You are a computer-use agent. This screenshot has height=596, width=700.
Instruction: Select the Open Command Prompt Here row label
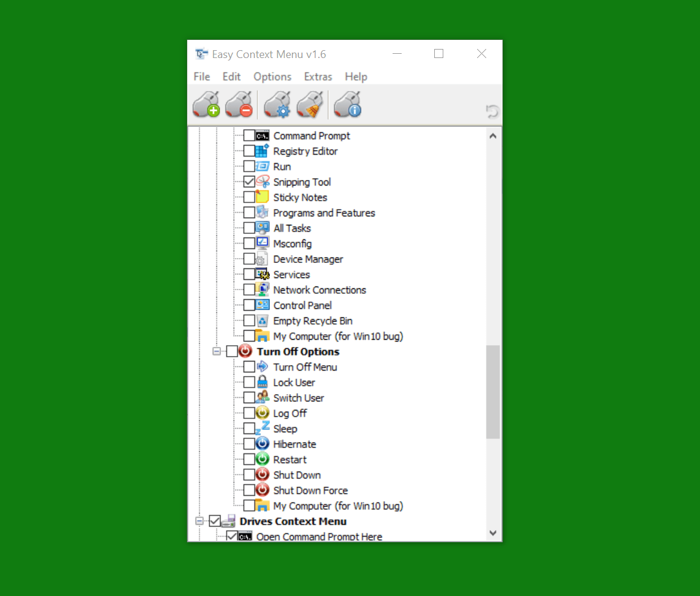319,537
